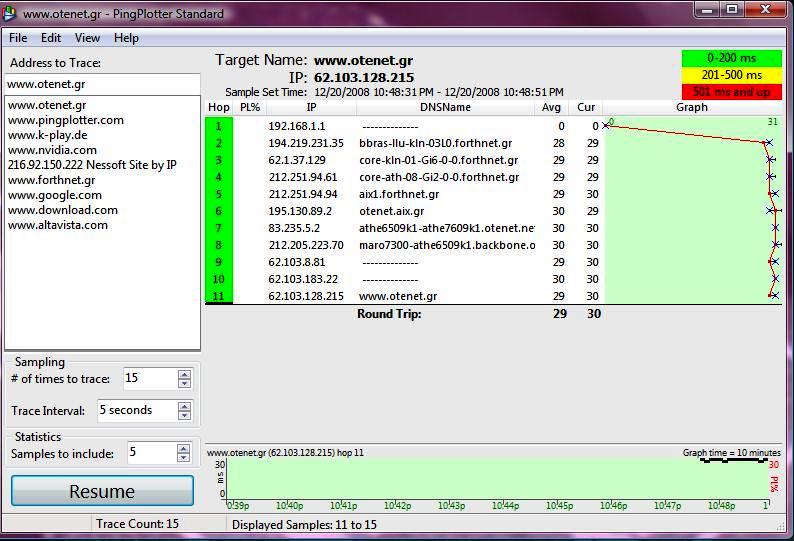Click the Samples to include field

pyautogui.click(x=152, y=452)
